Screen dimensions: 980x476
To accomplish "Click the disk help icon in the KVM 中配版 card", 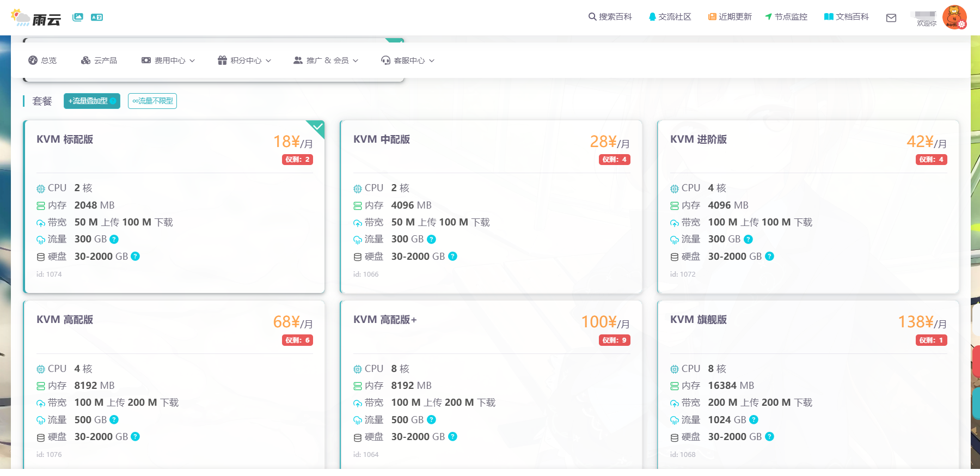I will (452, 257).
